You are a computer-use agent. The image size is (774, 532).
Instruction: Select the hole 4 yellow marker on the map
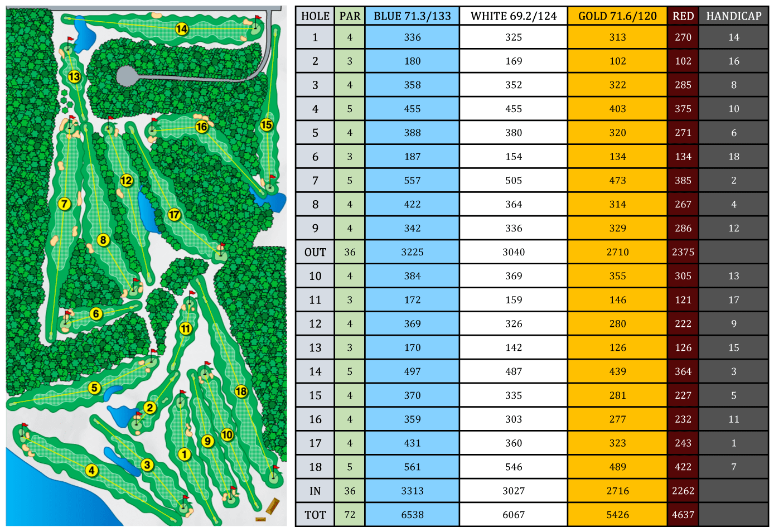pyautogui.click(x=92, y=471)
